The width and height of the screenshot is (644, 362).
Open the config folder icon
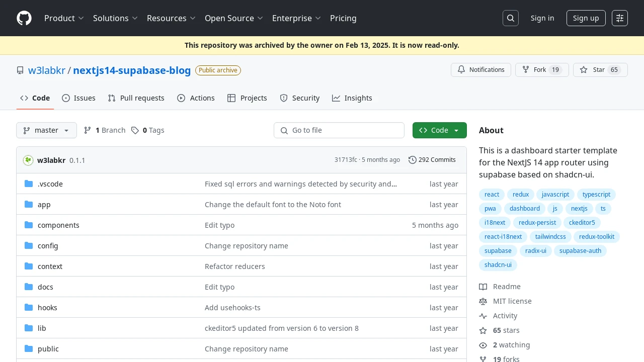[x=29, y=246]
